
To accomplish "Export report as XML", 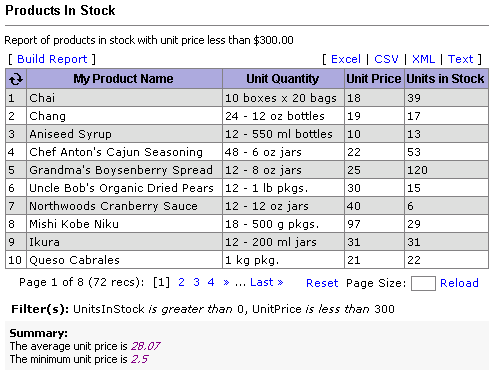I will (423, 59).
